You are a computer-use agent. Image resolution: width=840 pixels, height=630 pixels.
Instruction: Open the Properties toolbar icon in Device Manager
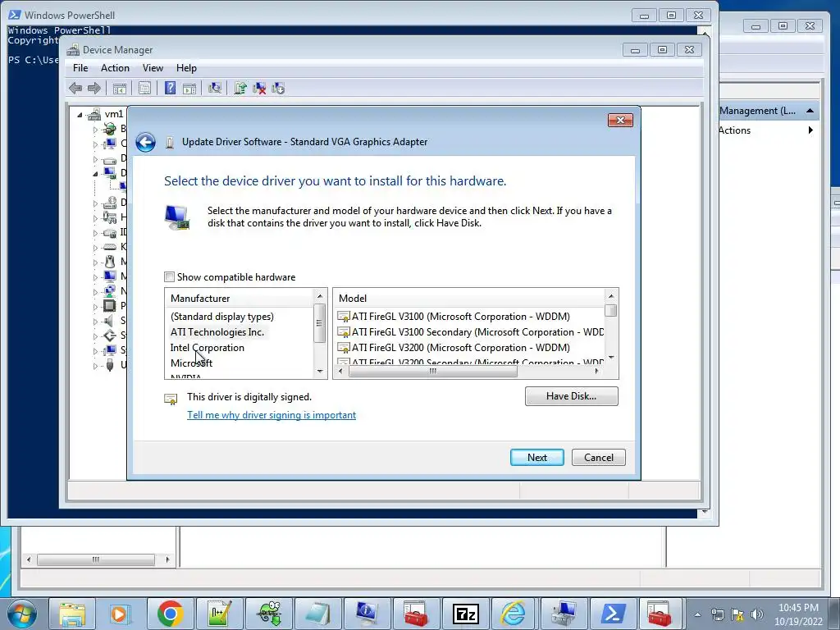point(144,89)
